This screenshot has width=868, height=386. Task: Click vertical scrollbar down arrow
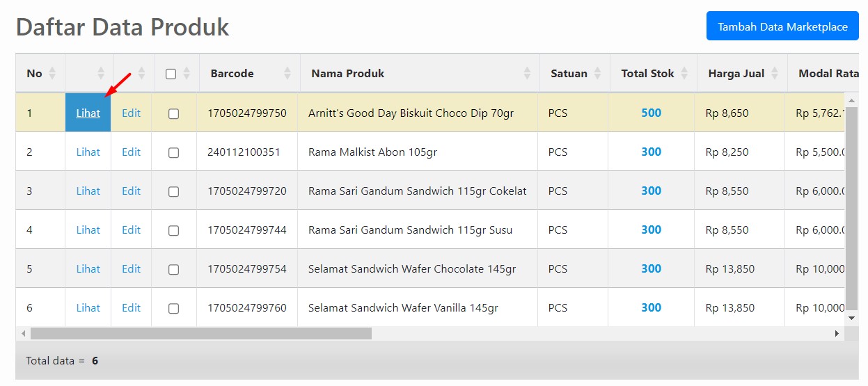point(852,318)
